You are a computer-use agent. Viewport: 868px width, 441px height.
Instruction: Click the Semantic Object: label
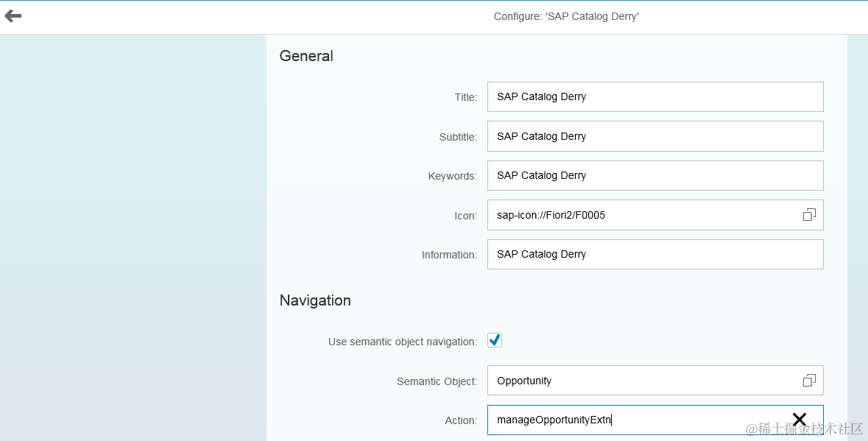tap(437, 381)
